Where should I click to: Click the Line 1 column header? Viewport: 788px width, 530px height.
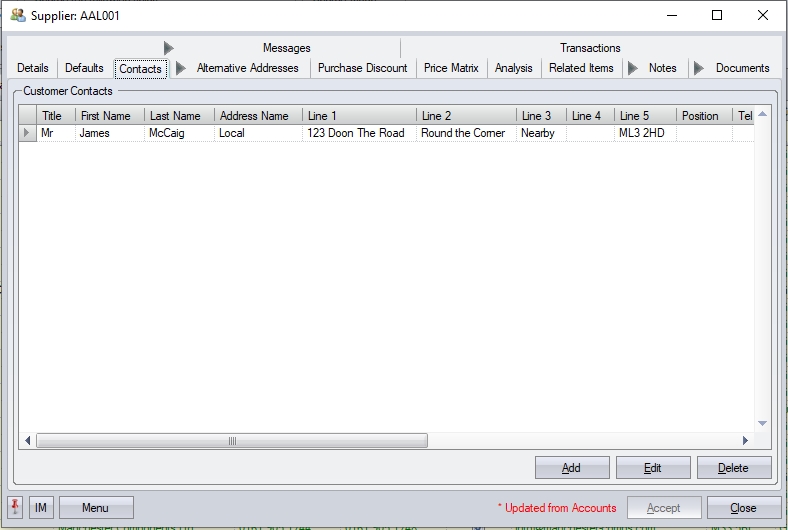point(359,116)
